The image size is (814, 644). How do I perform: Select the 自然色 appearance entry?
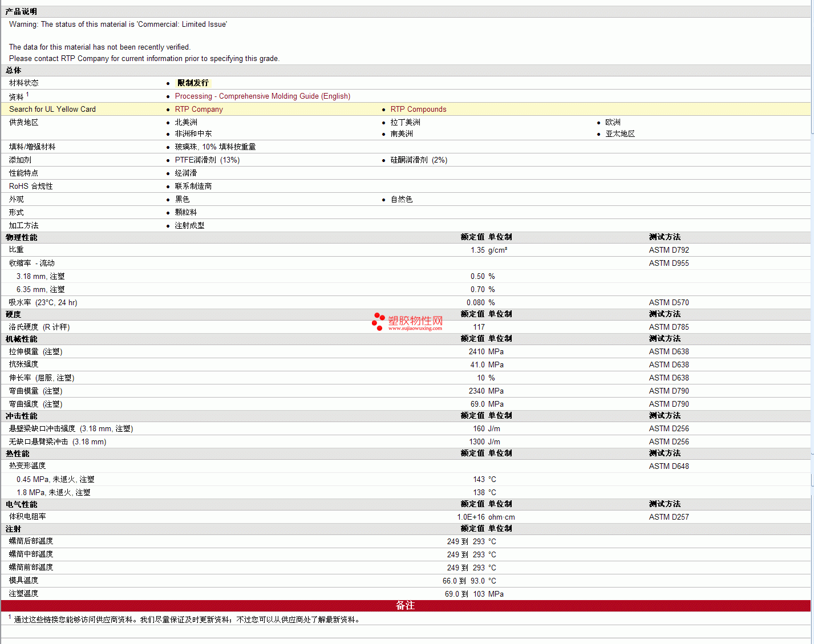402,200
